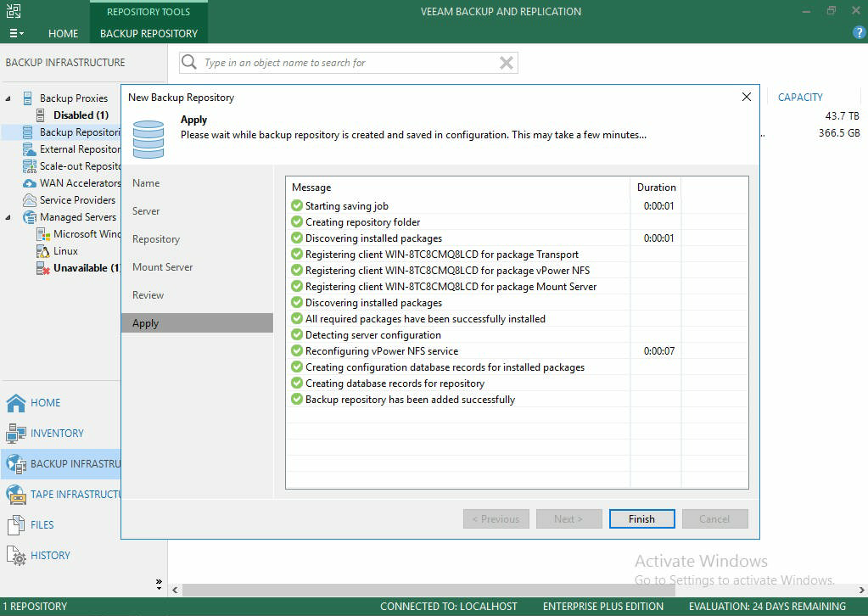Click the Backup Proxies icon in tree
Screen dimensions: 868x616
click(x=27, y=98)
